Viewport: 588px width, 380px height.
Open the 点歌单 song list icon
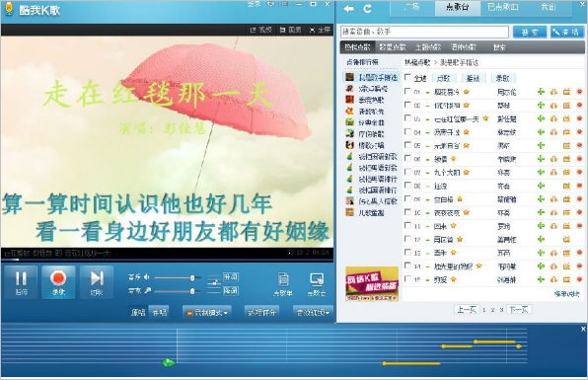point(283,284)
